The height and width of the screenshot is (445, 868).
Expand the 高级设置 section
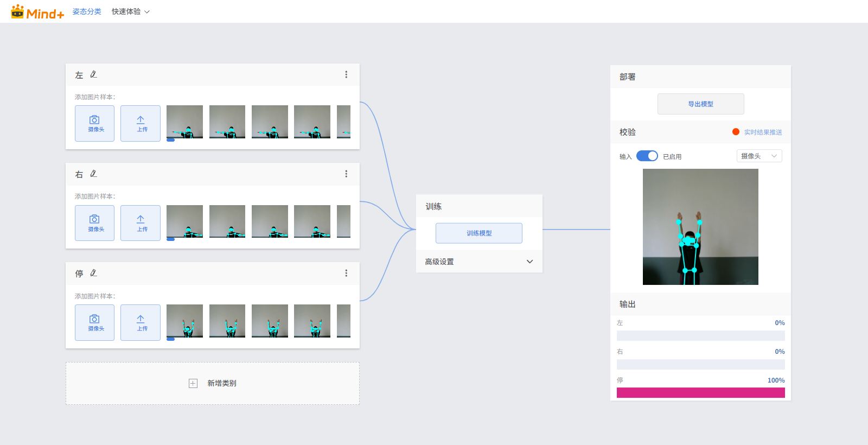click(479, 262)
